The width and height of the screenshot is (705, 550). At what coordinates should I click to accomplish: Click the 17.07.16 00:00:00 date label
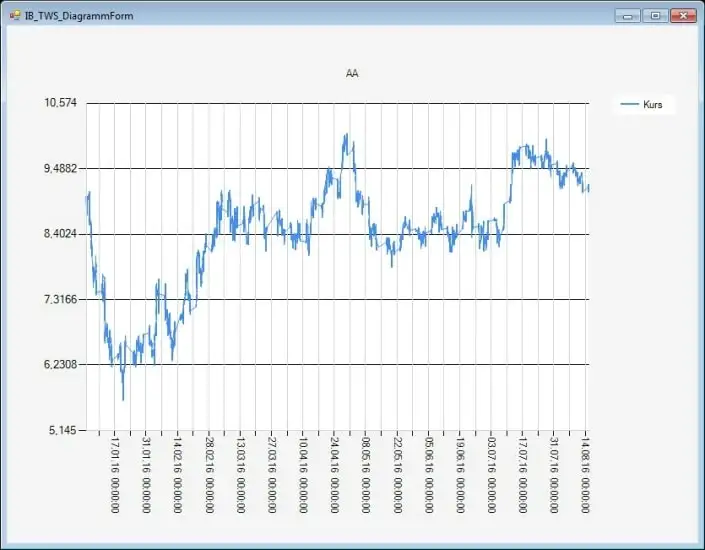522,475
